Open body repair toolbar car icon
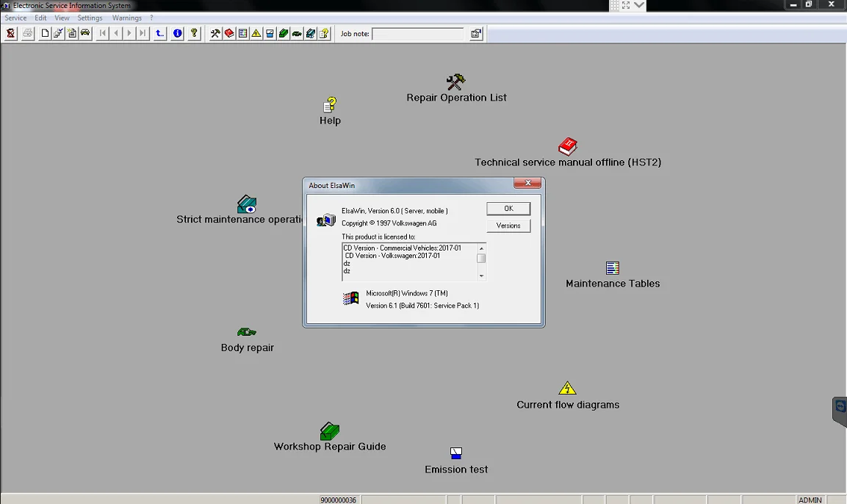The width and height of the screenshot is (847, 504). (x=297, y=34)
